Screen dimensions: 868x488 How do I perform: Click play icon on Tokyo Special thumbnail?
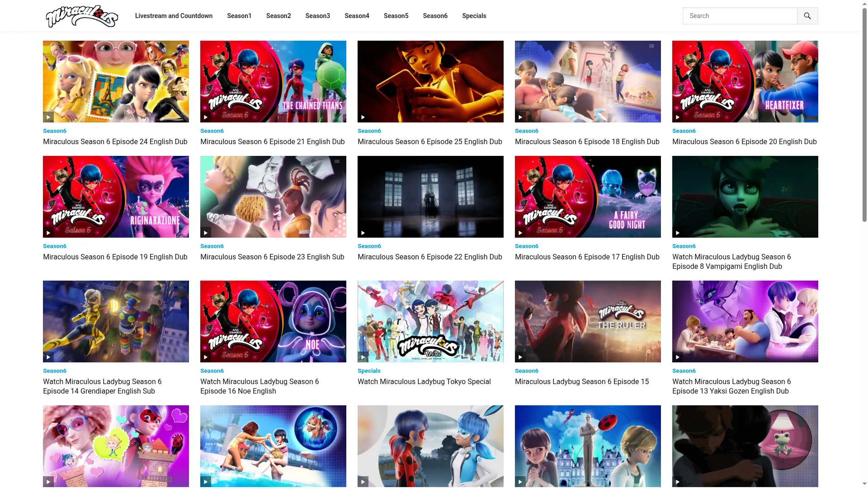click(363, 357)
